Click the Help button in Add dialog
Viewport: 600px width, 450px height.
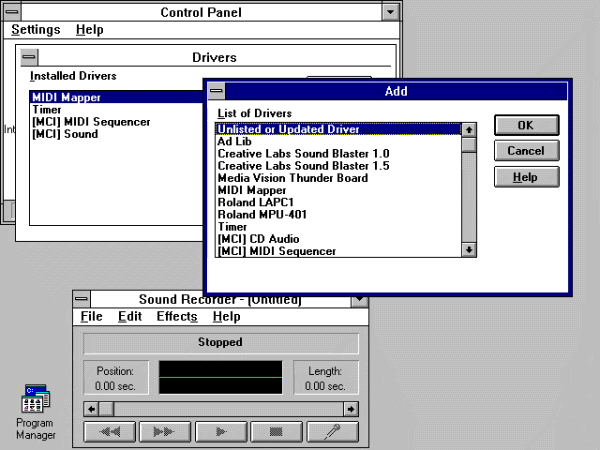(527, 177)
